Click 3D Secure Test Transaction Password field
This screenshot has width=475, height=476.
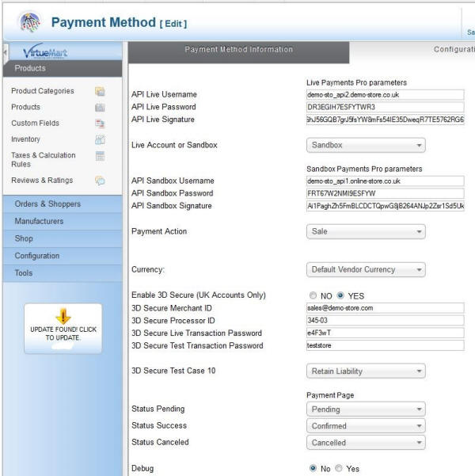click(386, 345)
